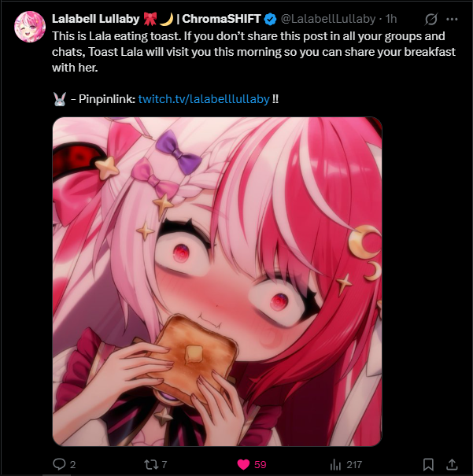Click the post text body

point(253,52)
